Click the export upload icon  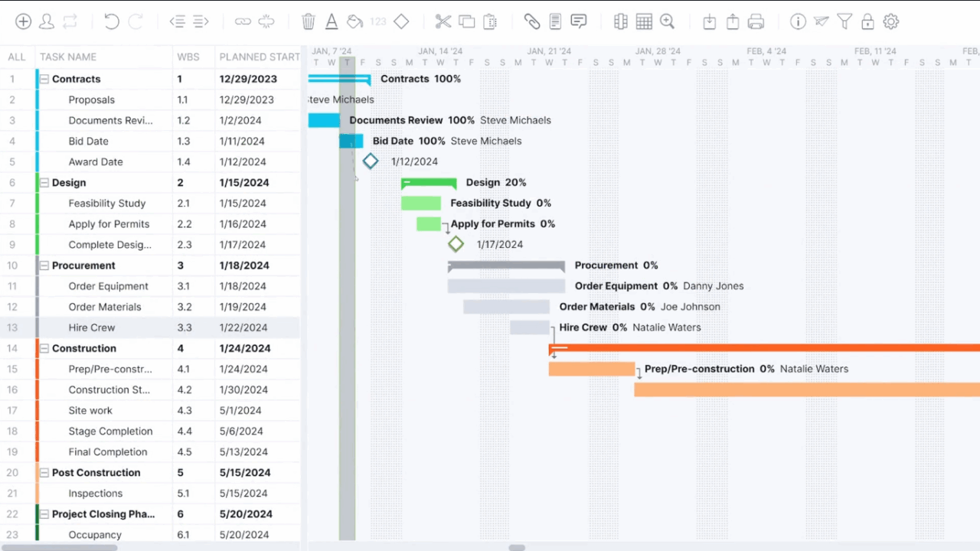(x=733, y=21)
